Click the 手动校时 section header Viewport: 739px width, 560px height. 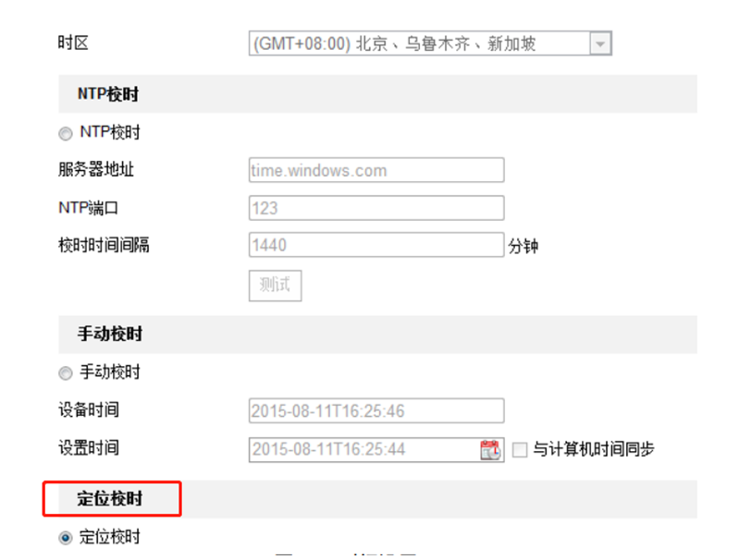[109, 334]
